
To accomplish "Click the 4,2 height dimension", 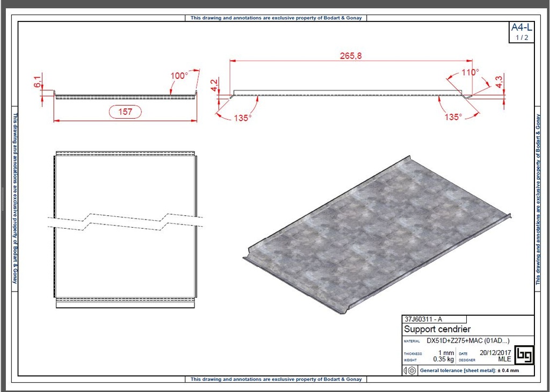I will click(x=215, y=85).
